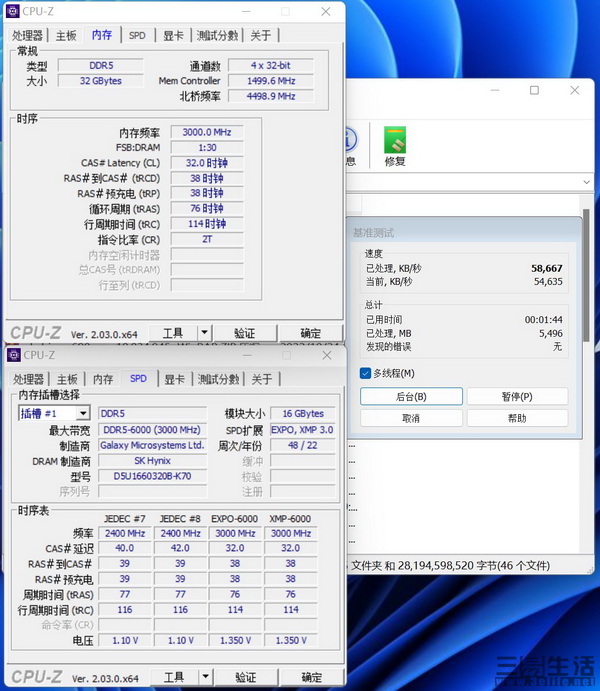
Task: Open 显卡 tab in top CPU-Z window
Action: pos(173,36)
